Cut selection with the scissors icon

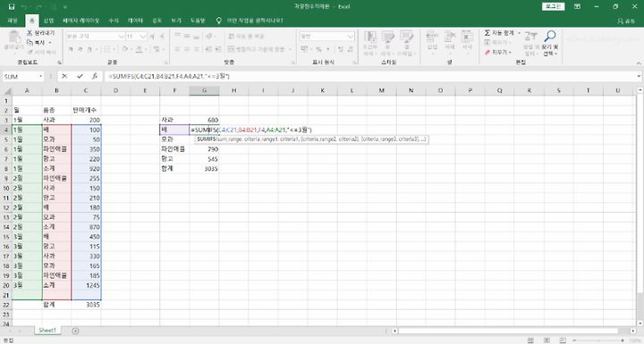tap(30, 33)
